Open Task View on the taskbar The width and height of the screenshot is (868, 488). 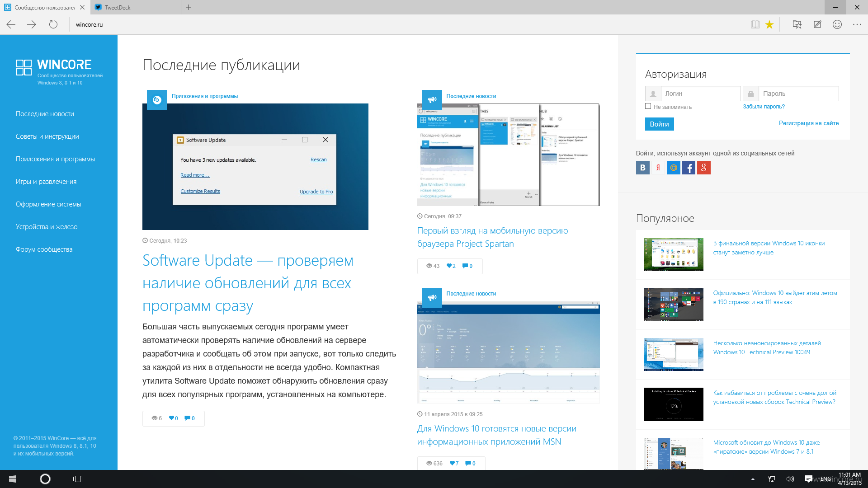click(x=78, y=479)
